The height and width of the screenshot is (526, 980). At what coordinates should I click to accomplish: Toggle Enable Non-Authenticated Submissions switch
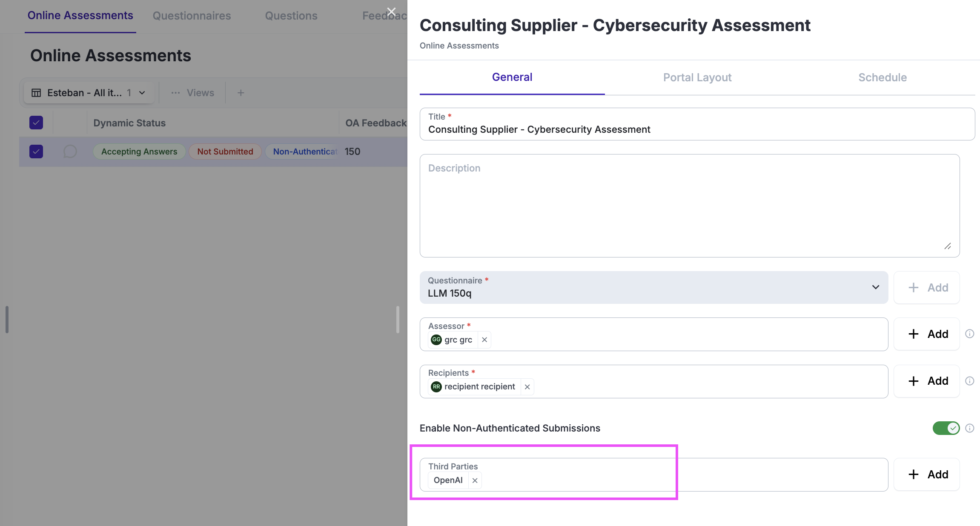(x=946, y=428)
